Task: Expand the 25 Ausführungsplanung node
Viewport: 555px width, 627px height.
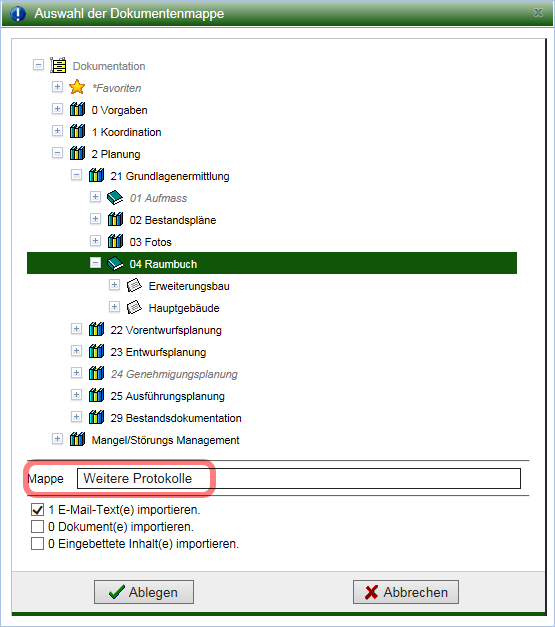Action: coord(76,395)
